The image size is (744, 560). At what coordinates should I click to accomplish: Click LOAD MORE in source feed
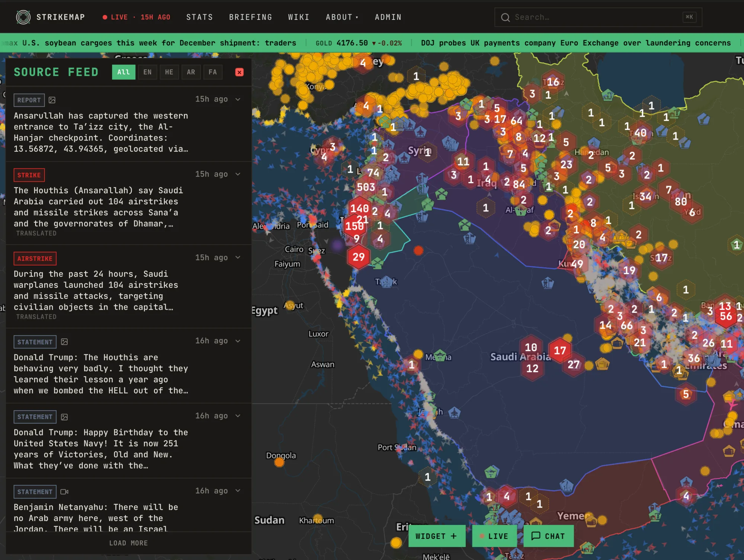tap(129, 543)
